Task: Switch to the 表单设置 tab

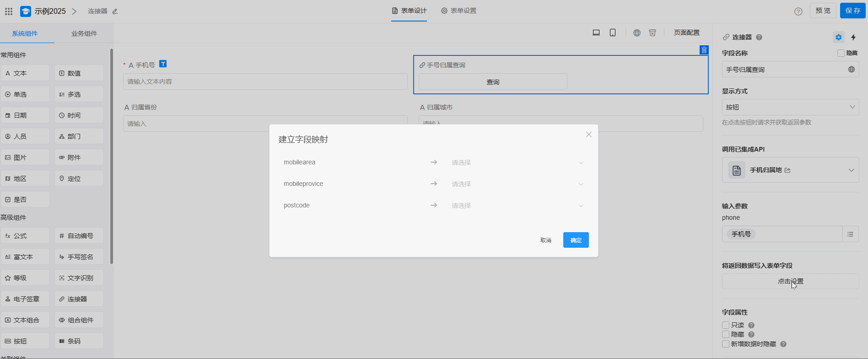Action: (459, 11)
